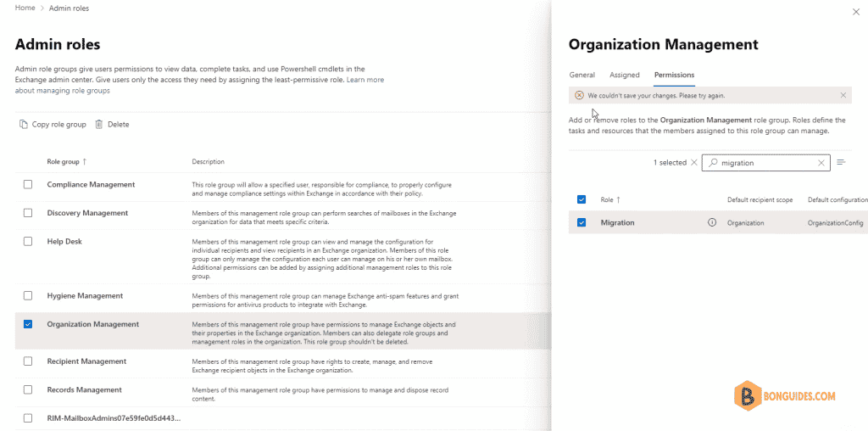This screenshot has height=431, width=868.
Task: Open the filter options icon
Action: (x=842, y=162)
